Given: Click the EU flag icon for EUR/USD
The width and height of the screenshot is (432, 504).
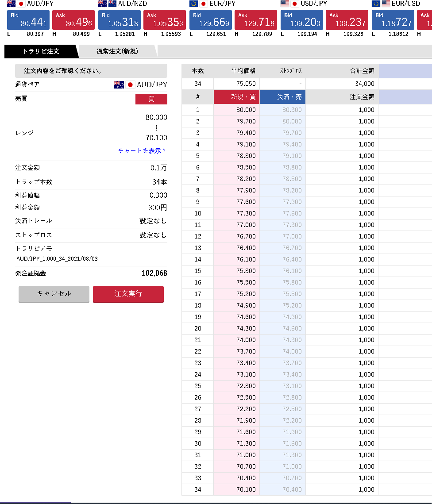Looking at the screenshot, I should point(376,4).
